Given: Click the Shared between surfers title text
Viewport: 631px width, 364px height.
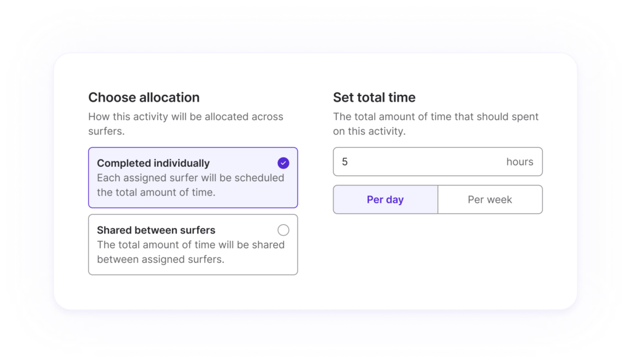Looking at the screenshot, I should 156,230.
